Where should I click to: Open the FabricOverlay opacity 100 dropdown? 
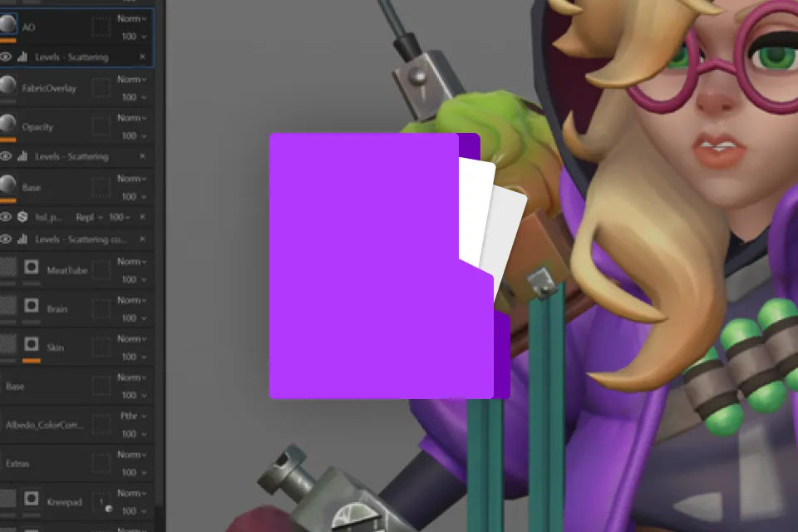pyautogui.click(x=135, y=97)
